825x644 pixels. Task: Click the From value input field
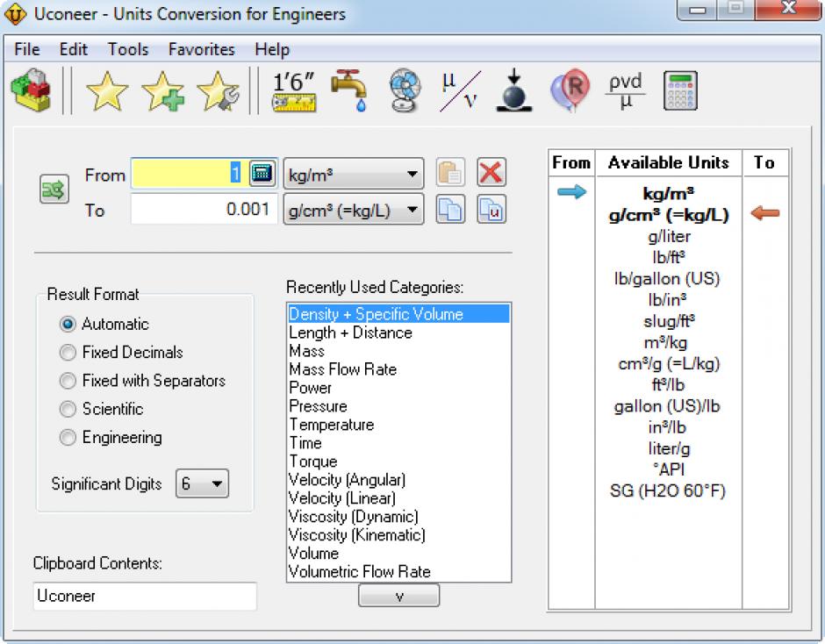[190, 173]
